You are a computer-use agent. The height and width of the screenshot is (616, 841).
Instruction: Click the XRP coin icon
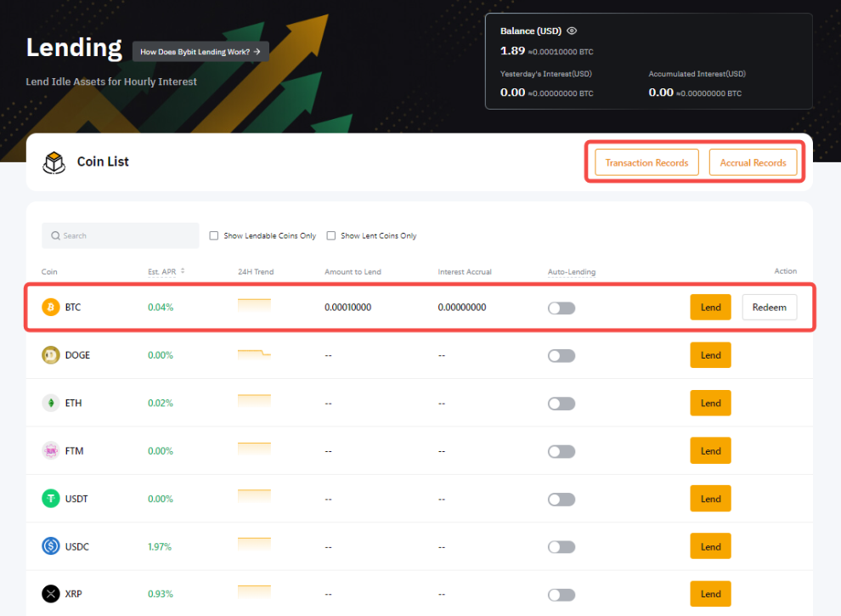[51, 594]
